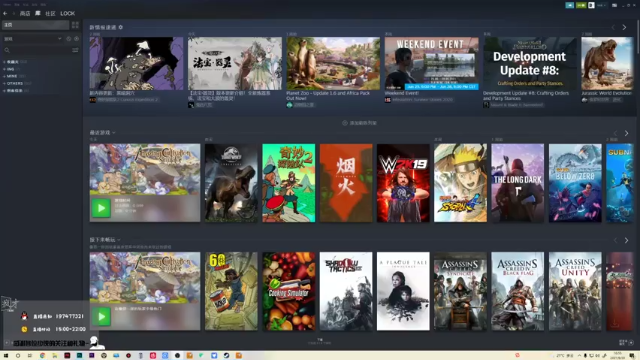
Task: Click the green friends button in title bar
Action: coord(581,5)
